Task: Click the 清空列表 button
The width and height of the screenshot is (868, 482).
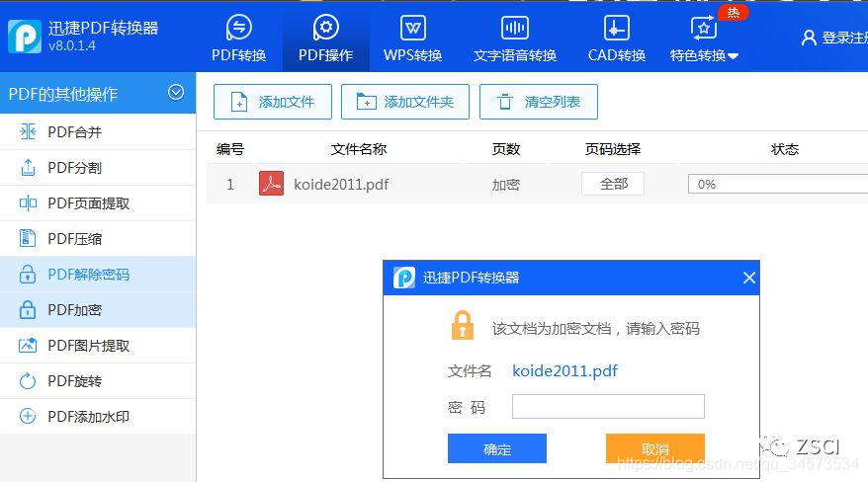Action: click(x=539, y=102)
